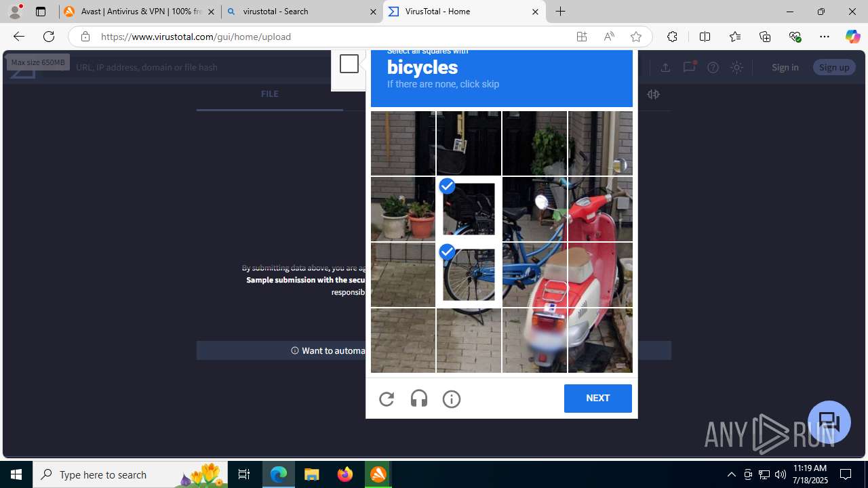Open browser Extensions menu
868x488 pixels.
point(672,37)
